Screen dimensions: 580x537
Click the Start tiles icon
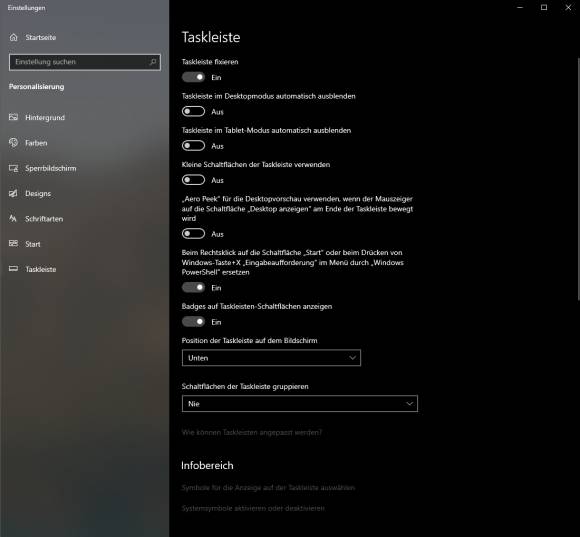[14, 244]
